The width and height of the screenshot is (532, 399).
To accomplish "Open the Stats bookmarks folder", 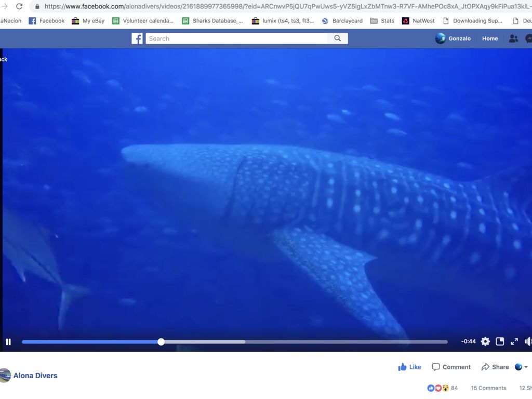I will click(382, 21).
